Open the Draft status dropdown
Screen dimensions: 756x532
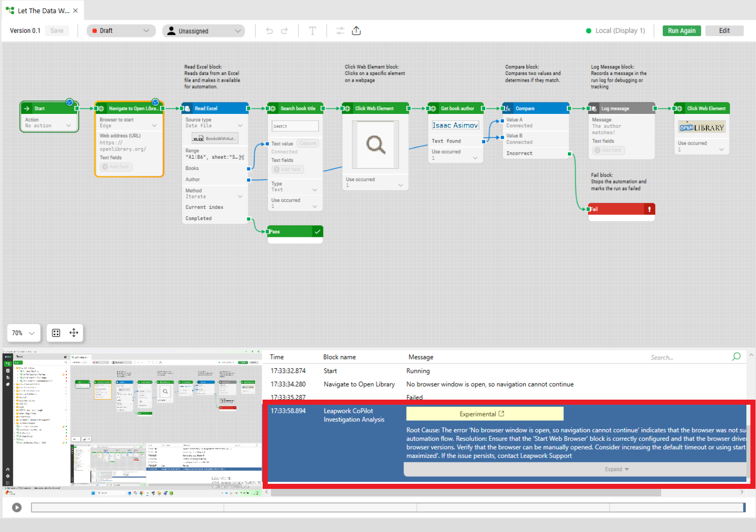pos(121,30)
